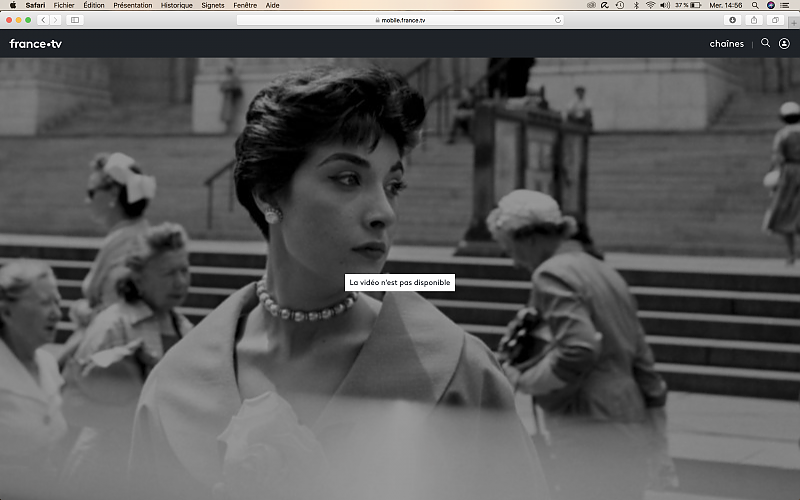
Task: Open the Wi-Fi status menu
Action: 650,5
